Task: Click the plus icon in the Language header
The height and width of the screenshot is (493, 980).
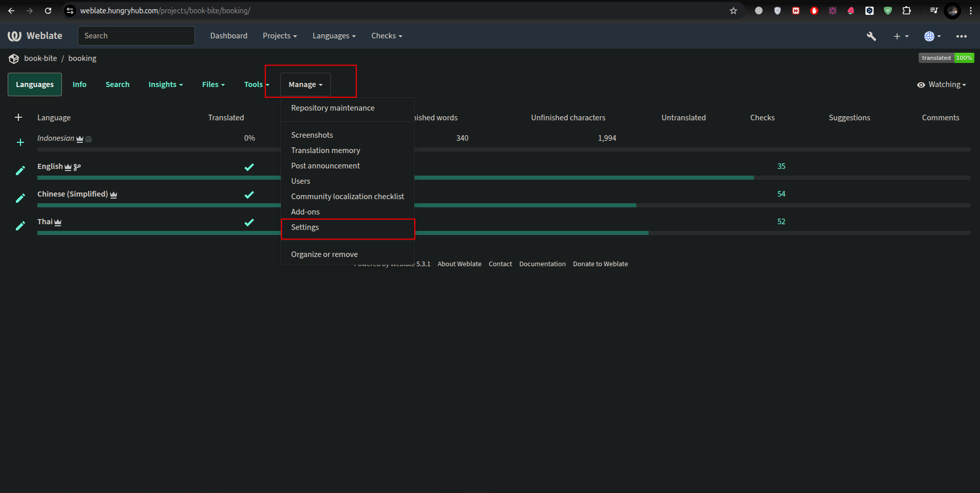Action: coord(18,118)
